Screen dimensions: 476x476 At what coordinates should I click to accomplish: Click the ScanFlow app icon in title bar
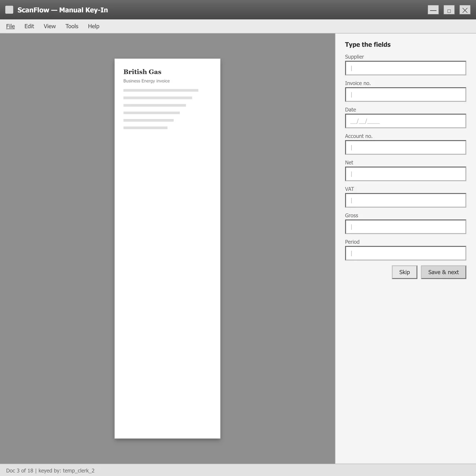pos(9,10)
